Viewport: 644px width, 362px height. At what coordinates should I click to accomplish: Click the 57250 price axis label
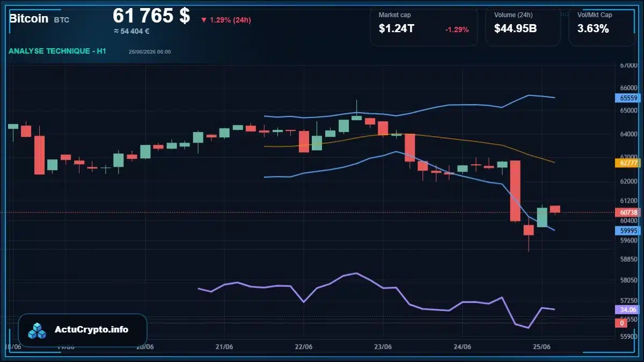(628, 300)
